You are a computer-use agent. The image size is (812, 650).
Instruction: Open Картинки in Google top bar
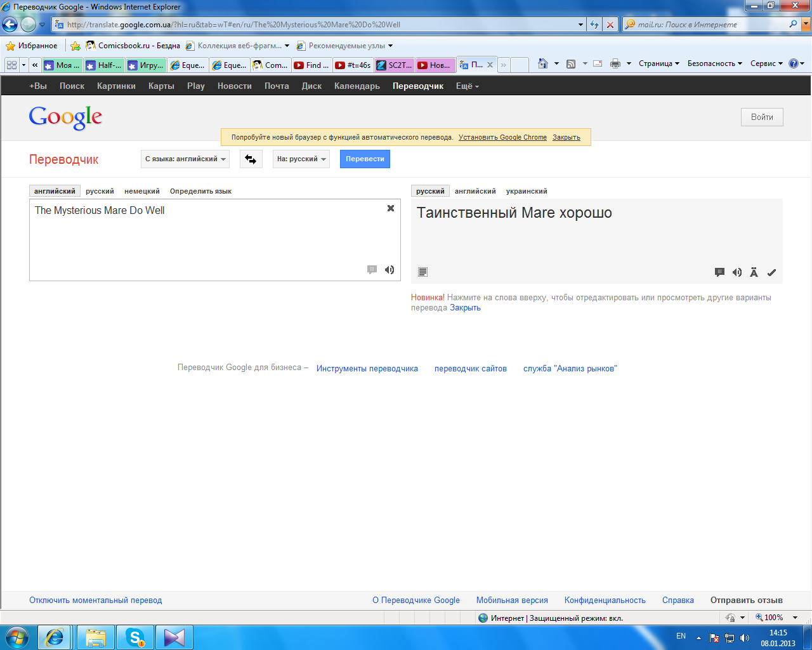click(116, 86)
